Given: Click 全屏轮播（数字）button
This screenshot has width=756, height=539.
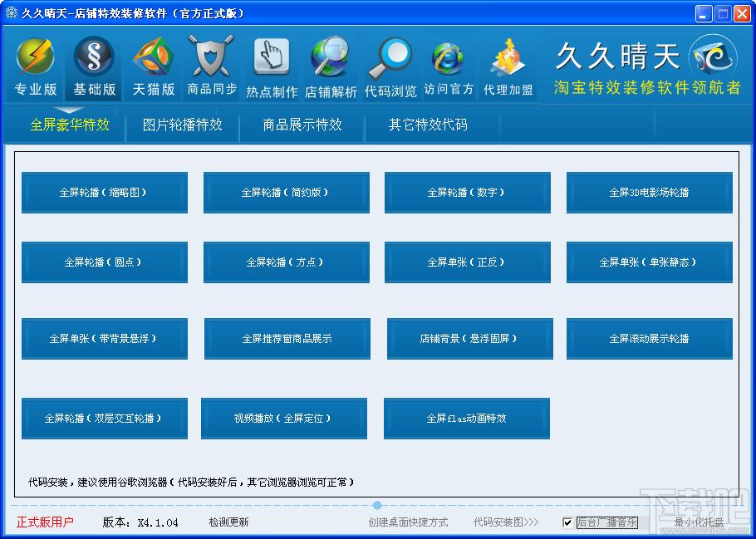Looking at the screenshot, I should tap(468, 193).
